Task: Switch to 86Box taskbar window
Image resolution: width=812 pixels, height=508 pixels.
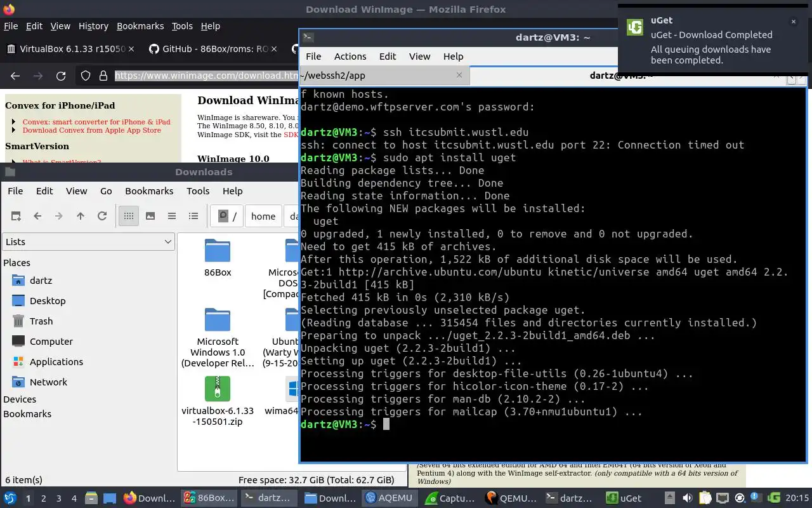Action: [x=209, y=498]
